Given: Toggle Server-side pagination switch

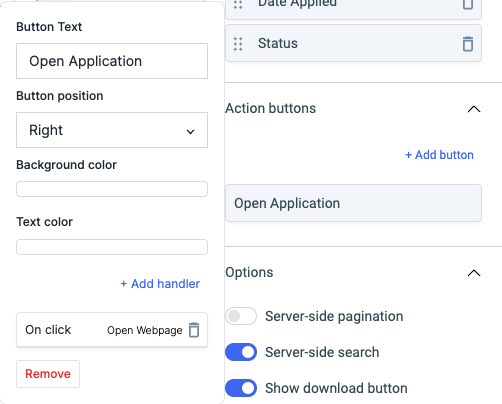Looking at the screenshot, I should tap(241, 316).
